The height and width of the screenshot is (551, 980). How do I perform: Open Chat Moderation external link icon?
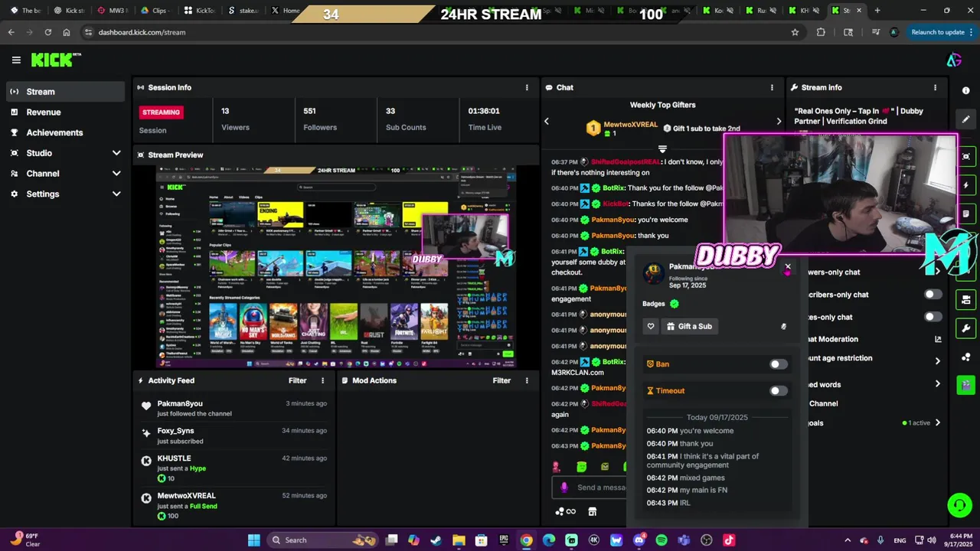point(938,339)
